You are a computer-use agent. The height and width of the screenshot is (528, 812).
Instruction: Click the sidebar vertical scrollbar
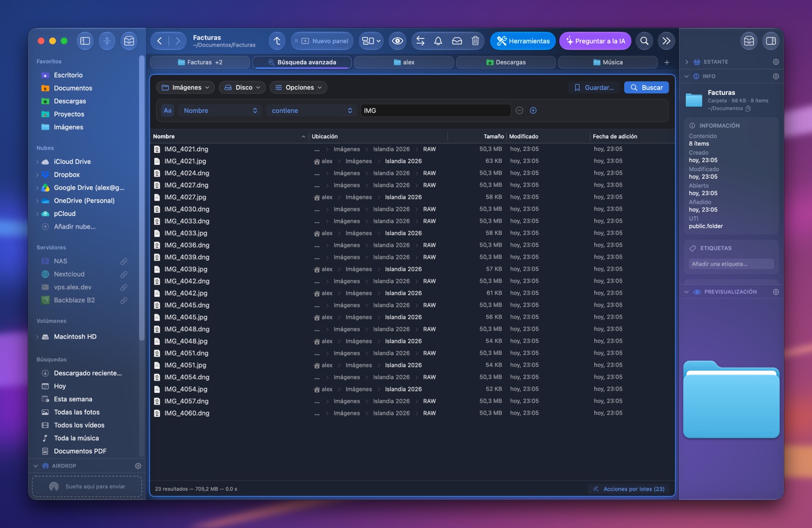point(142,198)
